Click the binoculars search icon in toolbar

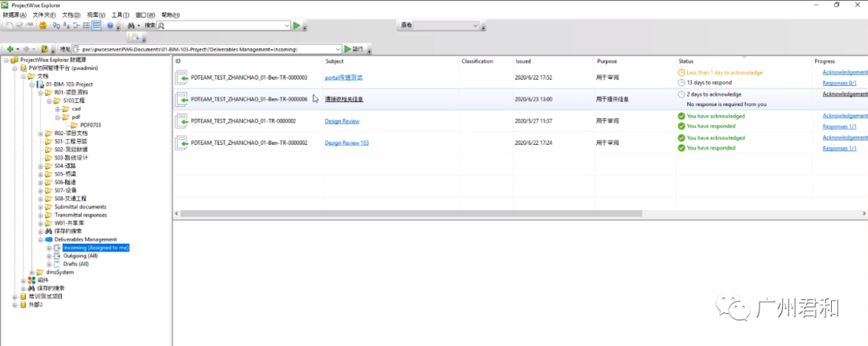pyautogui.click(x=130, y=26)
